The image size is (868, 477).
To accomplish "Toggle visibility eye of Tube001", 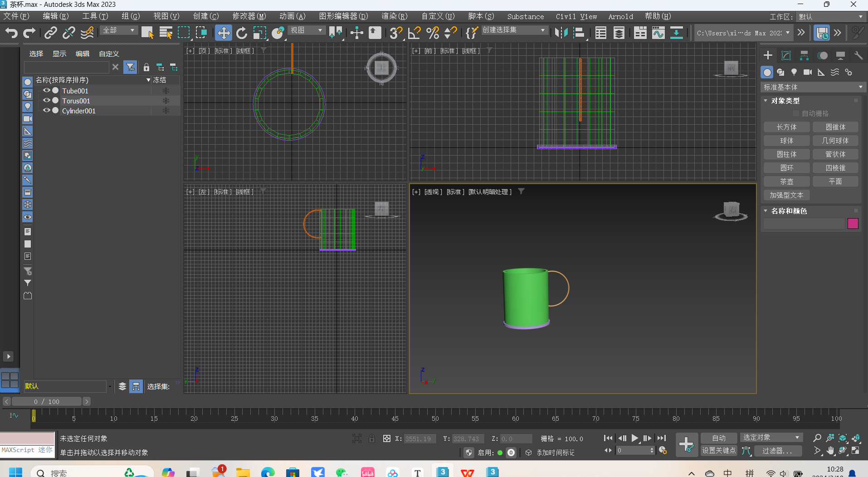I will pos(46,90).
